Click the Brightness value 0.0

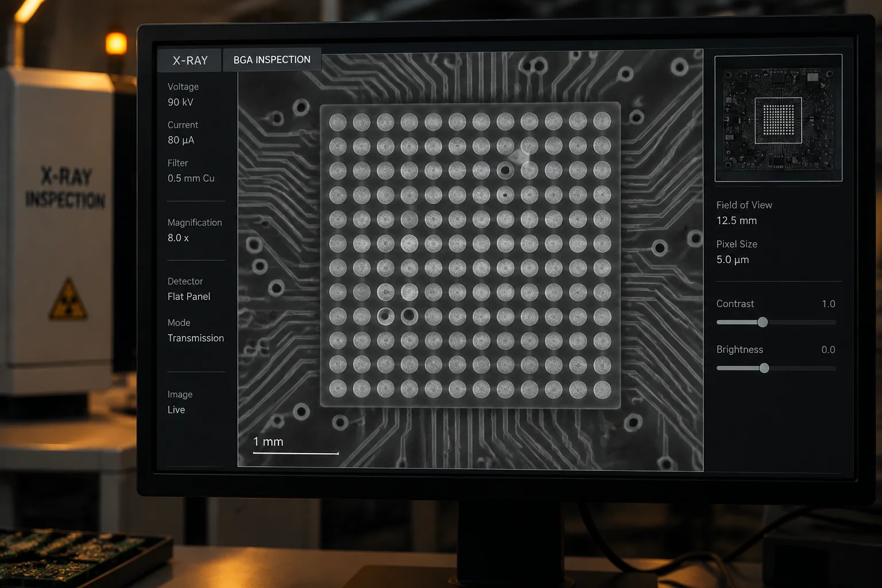828,350
